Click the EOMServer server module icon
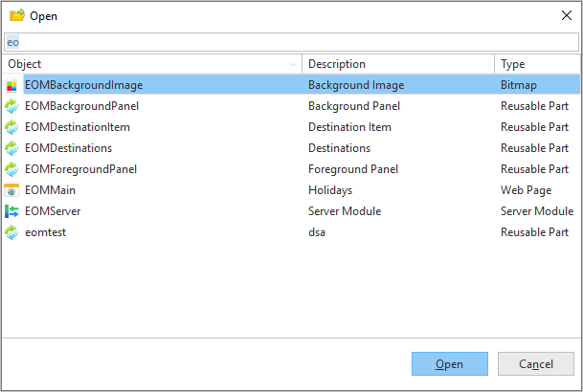The height and width of the screenshot is (392, 583). [x=11, y=211]
